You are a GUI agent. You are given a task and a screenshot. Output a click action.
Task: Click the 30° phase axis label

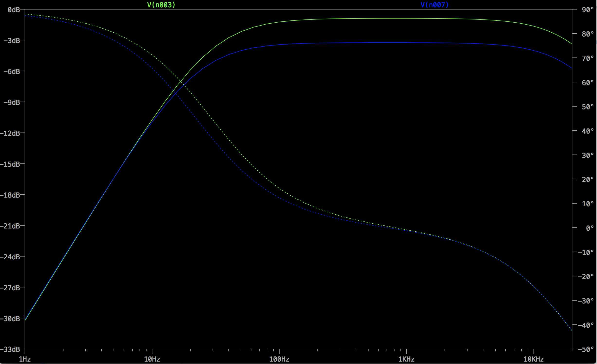(588, 155)
